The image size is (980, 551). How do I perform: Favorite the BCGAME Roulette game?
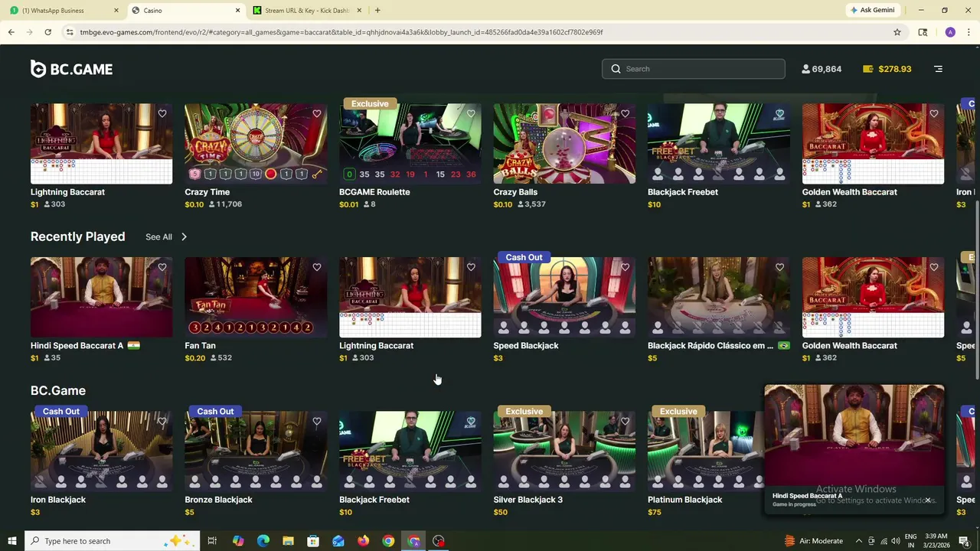(471, 114)
